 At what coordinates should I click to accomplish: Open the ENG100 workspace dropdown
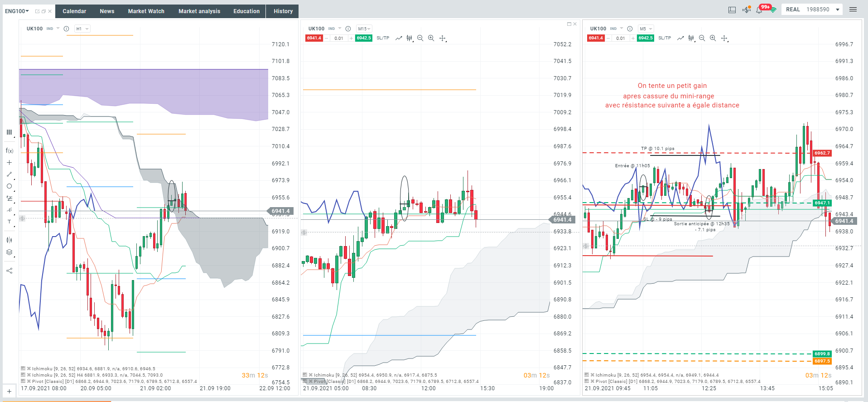[x=17, y=11]
